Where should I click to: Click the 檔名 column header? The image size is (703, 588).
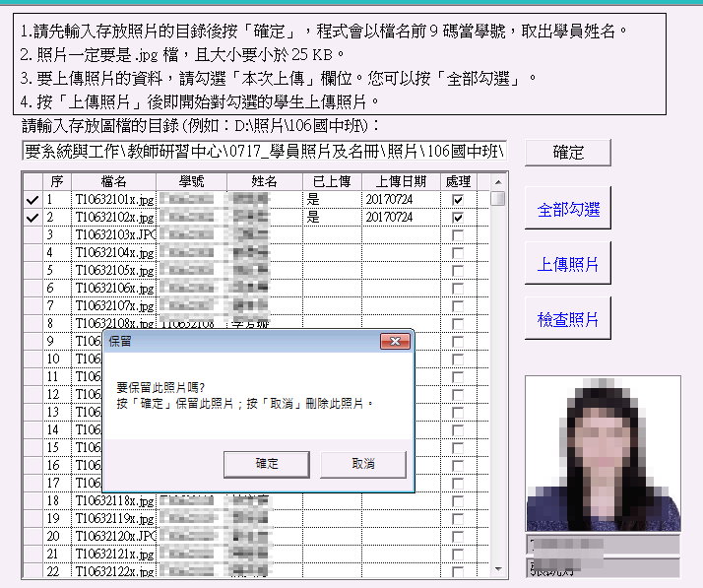[x=113, y=182]
